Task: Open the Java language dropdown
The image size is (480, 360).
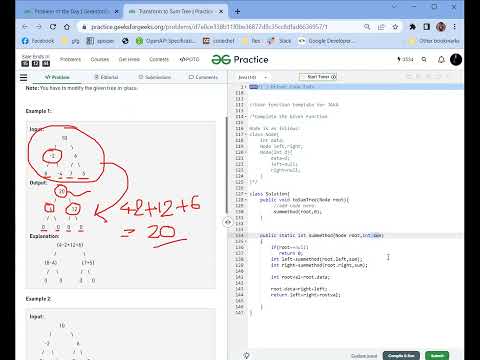Action: pos(252,77)
